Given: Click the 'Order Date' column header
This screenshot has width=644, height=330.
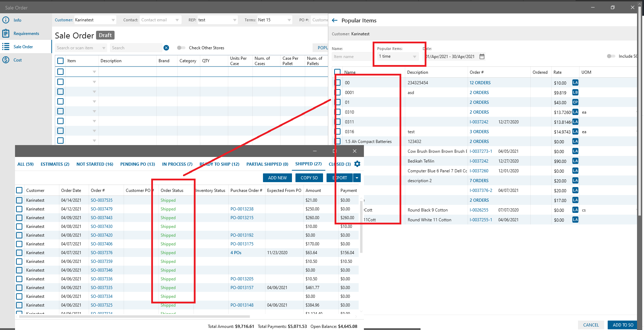Looking at the screenshot, I should 71,190.
